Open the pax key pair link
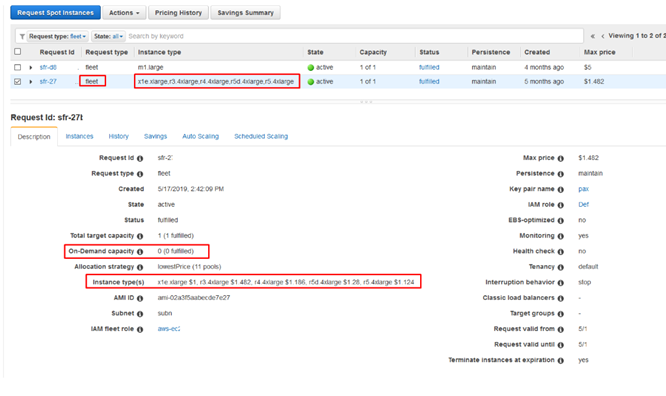This screenshot has width=666, height=396. point(584,189)
